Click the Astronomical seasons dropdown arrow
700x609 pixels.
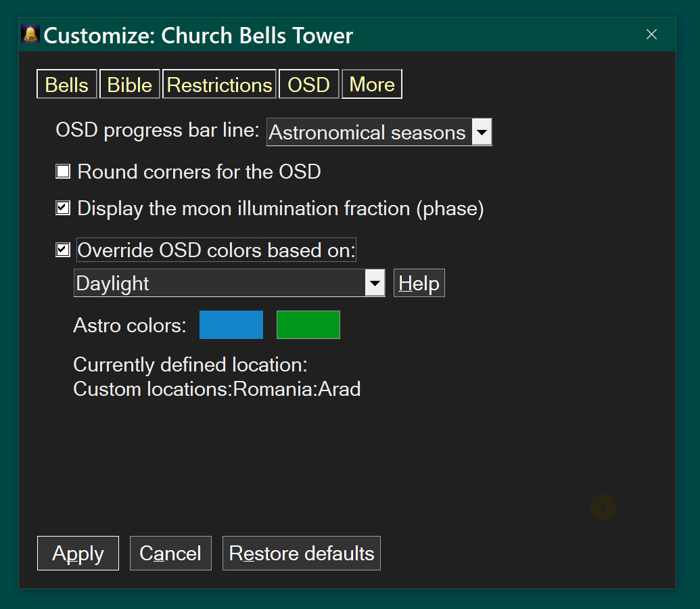point(482,133)
